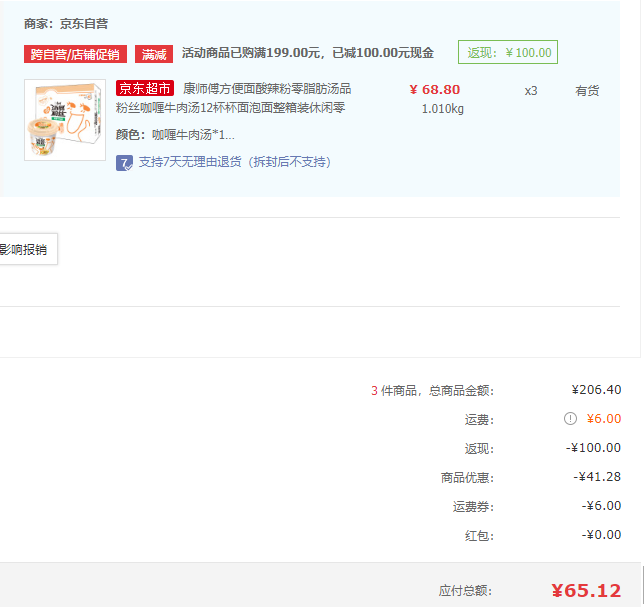Image resolution: width=644 pixels, height=607 pixels.
Task: Click the quantity x3 text
Action: point(531,91)
